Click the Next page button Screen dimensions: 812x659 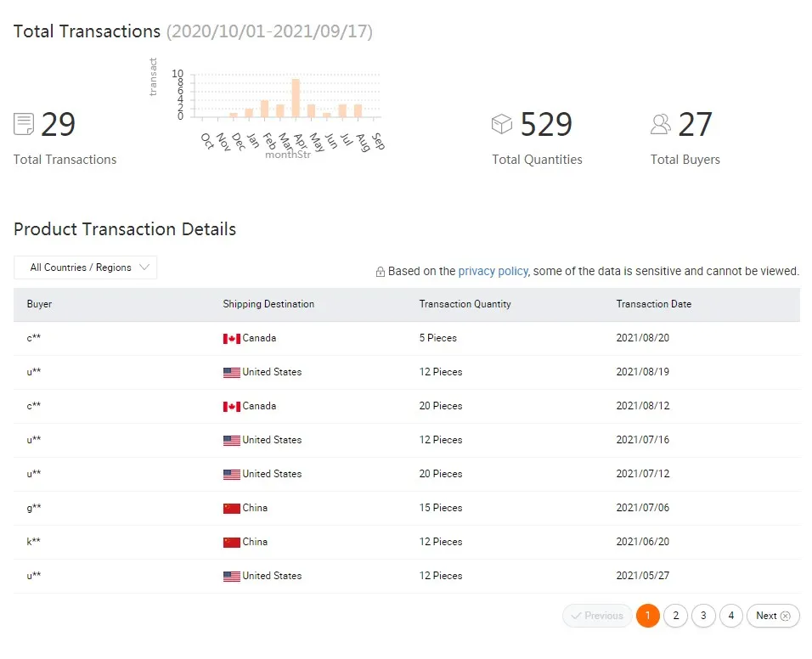[x=773, y=616]
